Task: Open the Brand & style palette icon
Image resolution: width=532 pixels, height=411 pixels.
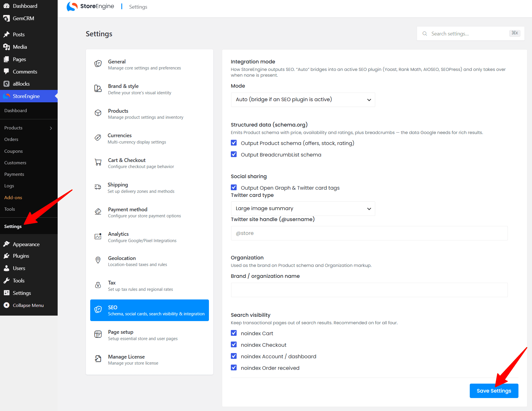Action: pos(98,88)
